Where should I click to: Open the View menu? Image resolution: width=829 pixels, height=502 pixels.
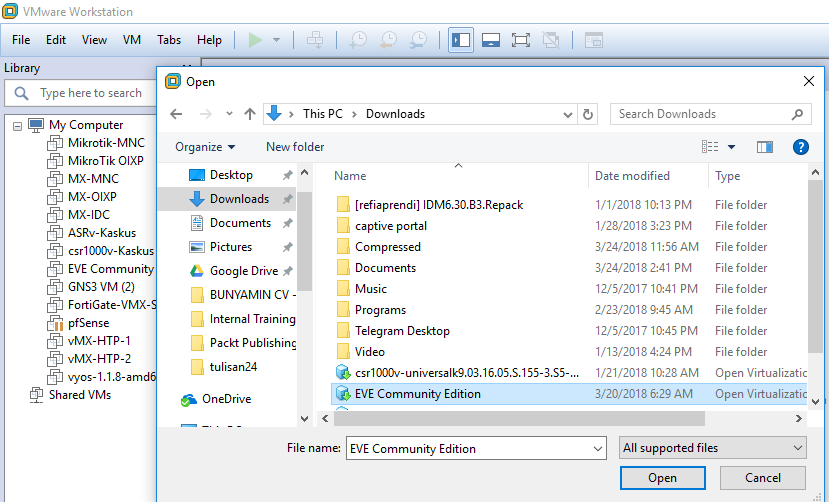[94, 40]
